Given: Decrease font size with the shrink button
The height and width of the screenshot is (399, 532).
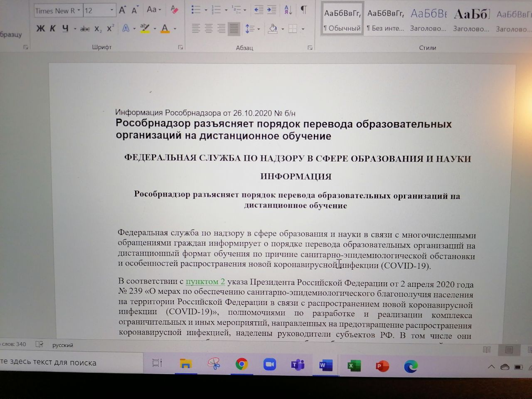Looking at the screenshot, I should coord(135,10).
